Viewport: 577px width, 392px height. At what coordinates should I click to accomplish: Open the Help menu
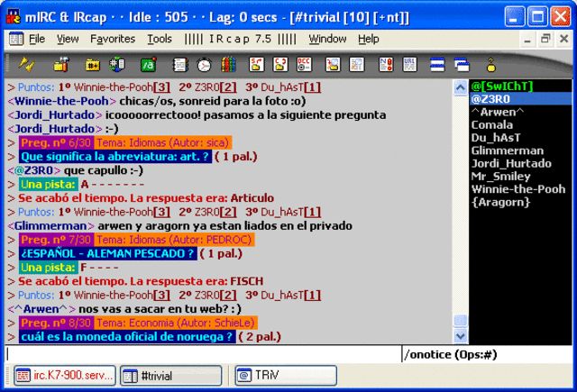tap(369, 39)
